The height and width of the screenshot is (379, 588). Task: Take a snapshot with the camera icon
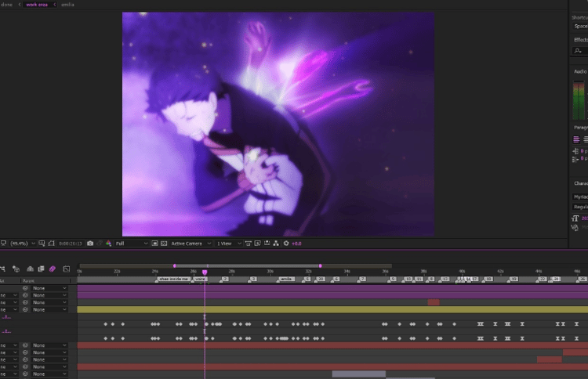pyautogui.click(x=90, y=244)
